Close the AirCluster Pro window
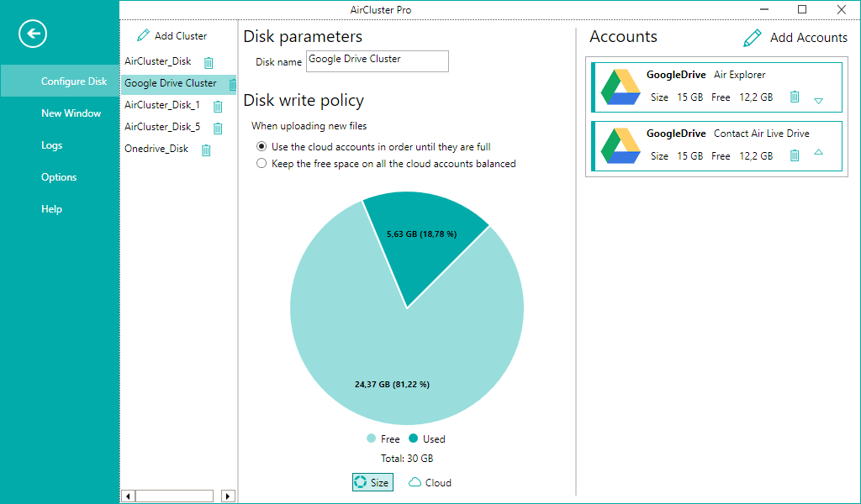 [x=841, y=9]
